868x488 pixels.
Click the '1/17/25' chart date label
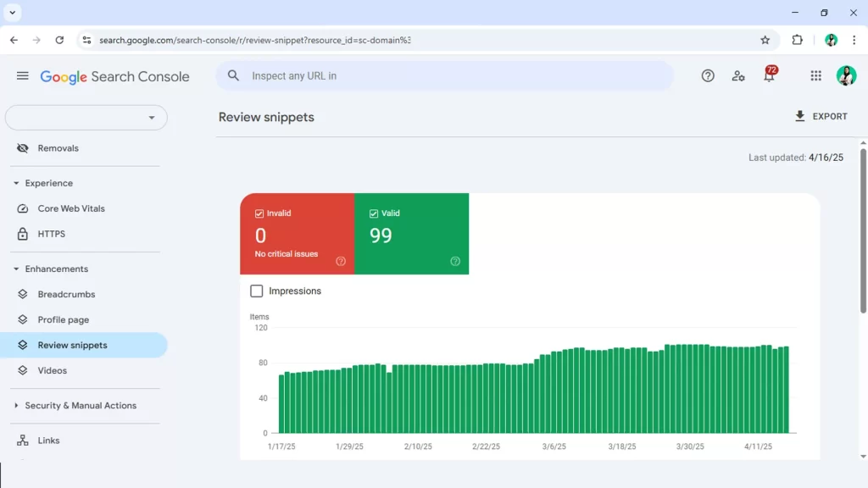tap(281, 446)
